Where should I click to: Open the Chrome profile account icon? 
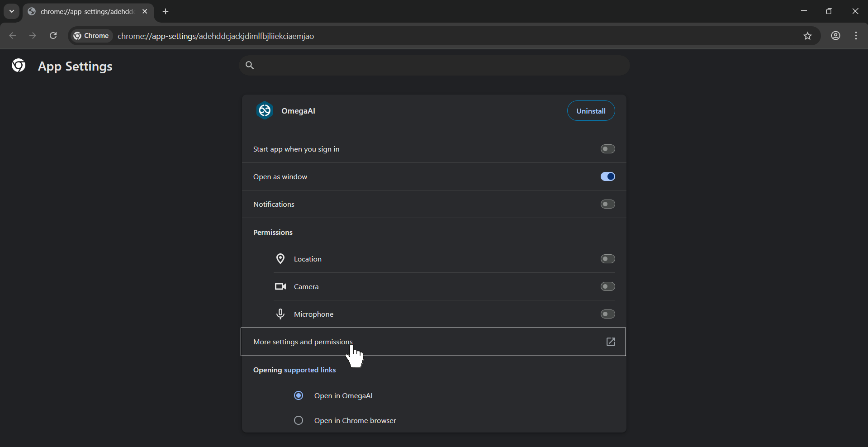(x=835, y=36)
